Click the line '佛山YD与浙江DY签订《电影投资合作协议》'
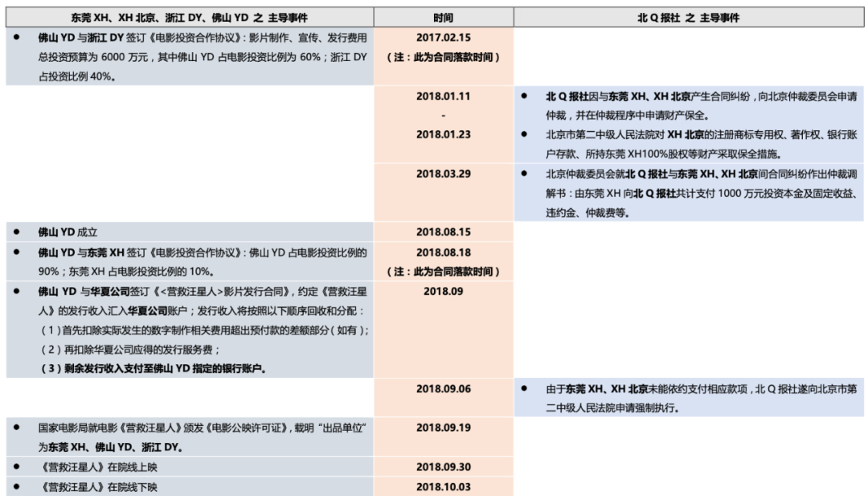Screen dimensions: 868x500 point(202,38)
